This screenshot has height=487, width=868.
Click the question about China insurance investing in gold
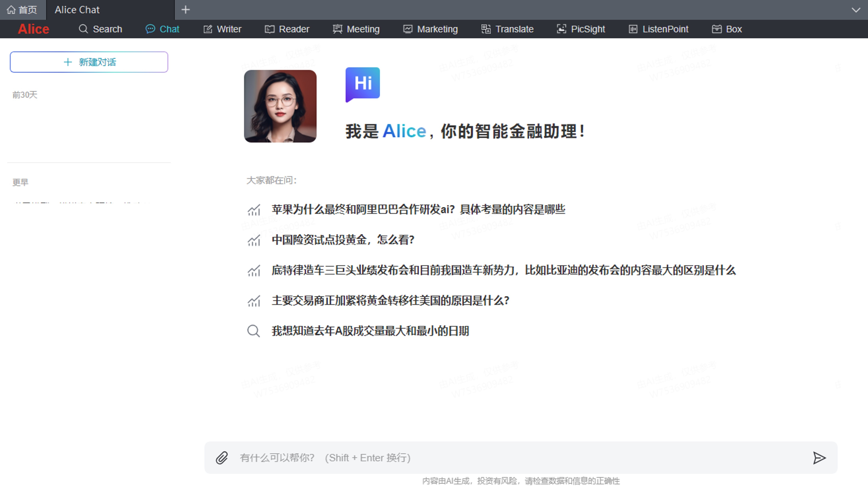click(x=343, y=240)
